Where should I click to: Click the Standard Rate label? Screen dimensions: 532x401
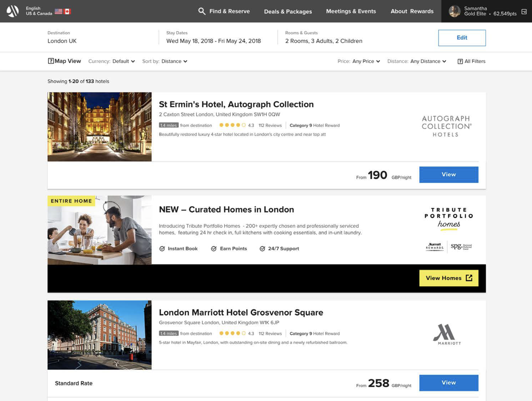click(74, 383)
